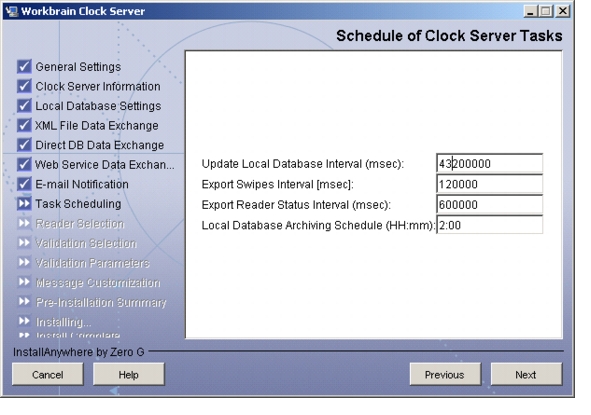Click the Task Scheduling step label

[78, 204]
